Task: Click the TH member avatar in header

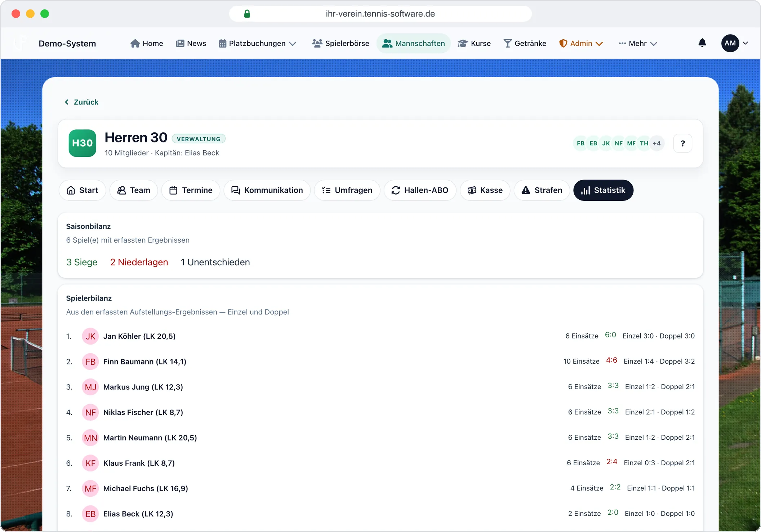Action: click(644, 143)
